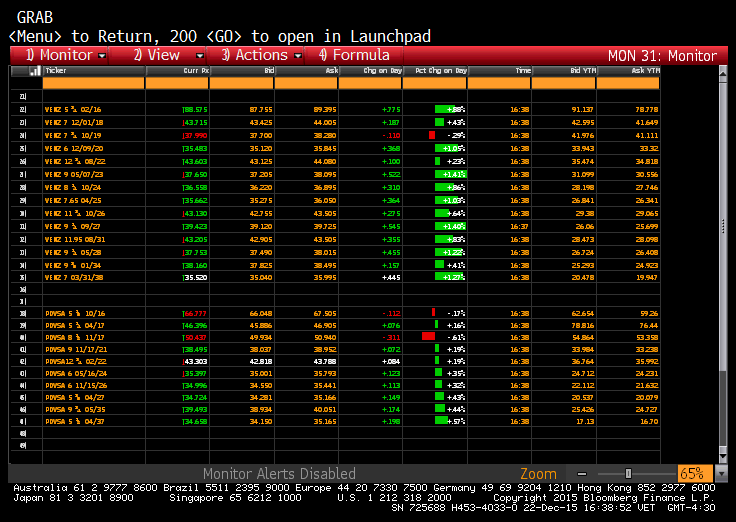Open the zoom percentage dropdown arrow
Viewport: 736px width, 522px height.
(720, 474)
